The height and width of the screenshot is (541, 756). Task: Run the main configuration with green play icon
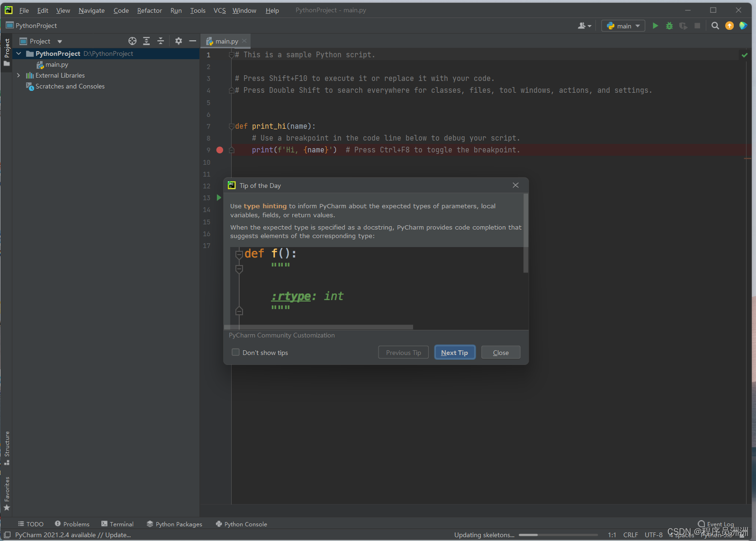click(655, 26)
